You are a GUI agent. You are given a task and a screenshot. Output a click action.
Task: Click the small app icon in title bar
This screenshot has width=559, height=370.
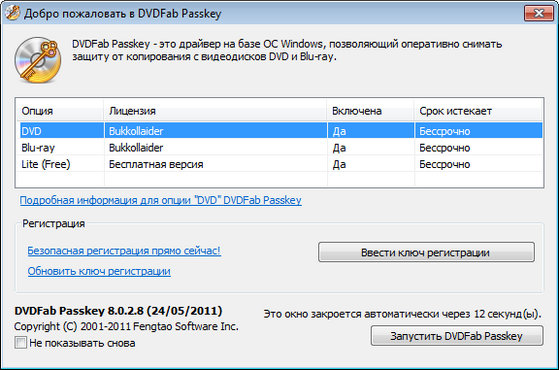point(12,13)
